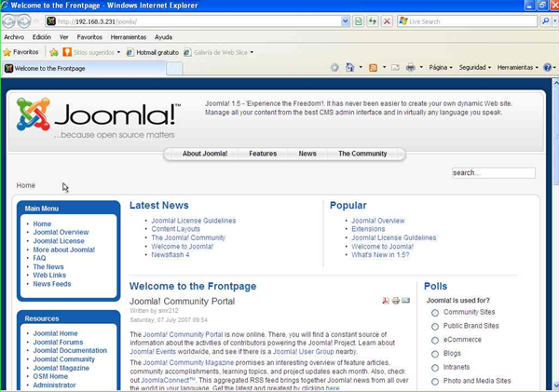Click the compatibility view icon by the address bar
Image resolution: width=559 pixels, height=392 pixels.
358,21
